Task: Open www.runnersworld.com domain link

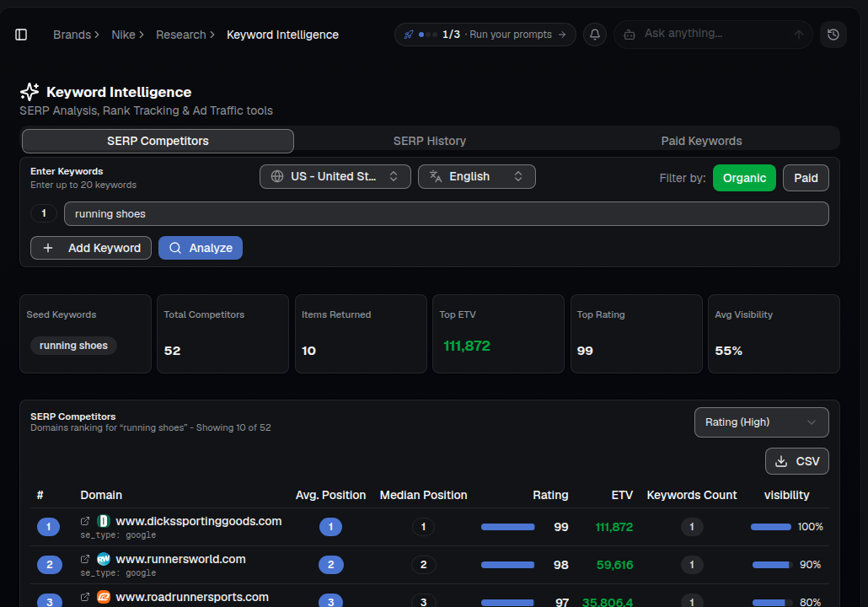Action: point(180,559)
